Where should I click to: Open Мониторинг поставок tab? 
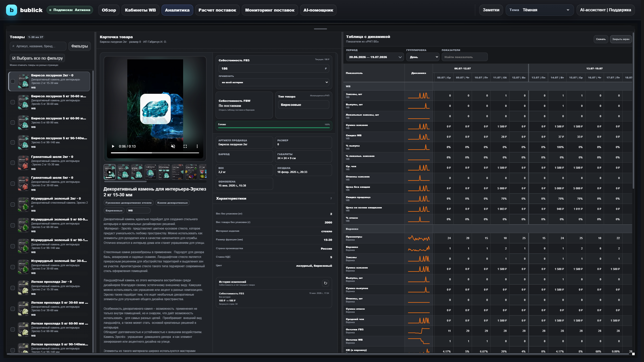point(270,10)
